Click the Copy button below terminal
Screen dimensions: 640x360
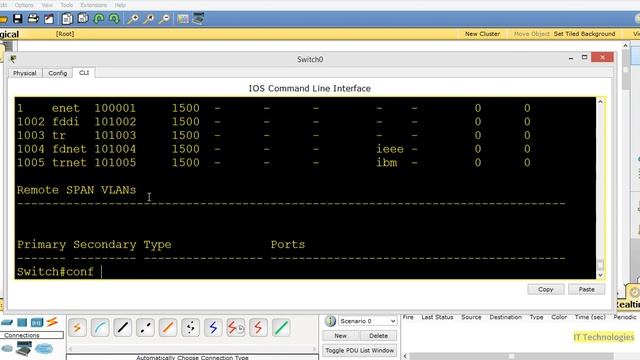pos(545,289)
